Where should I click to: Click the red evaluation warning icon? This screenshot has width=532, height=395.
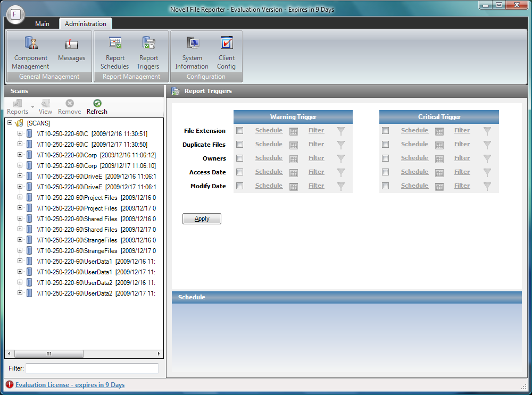pyautogui.click(x=10, y=384)
